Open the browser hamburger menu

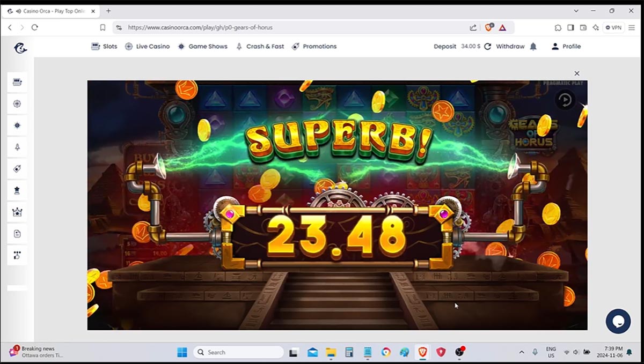631,27
